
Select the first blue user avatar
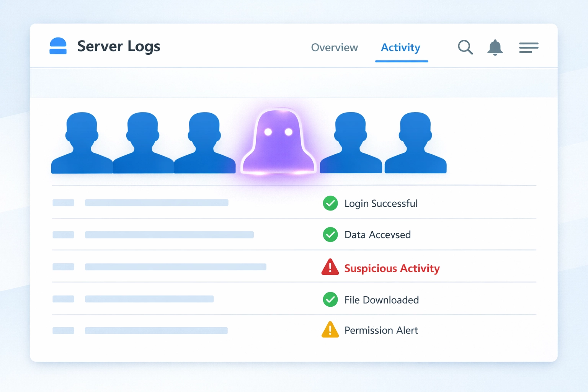click(x=82, y=142)
